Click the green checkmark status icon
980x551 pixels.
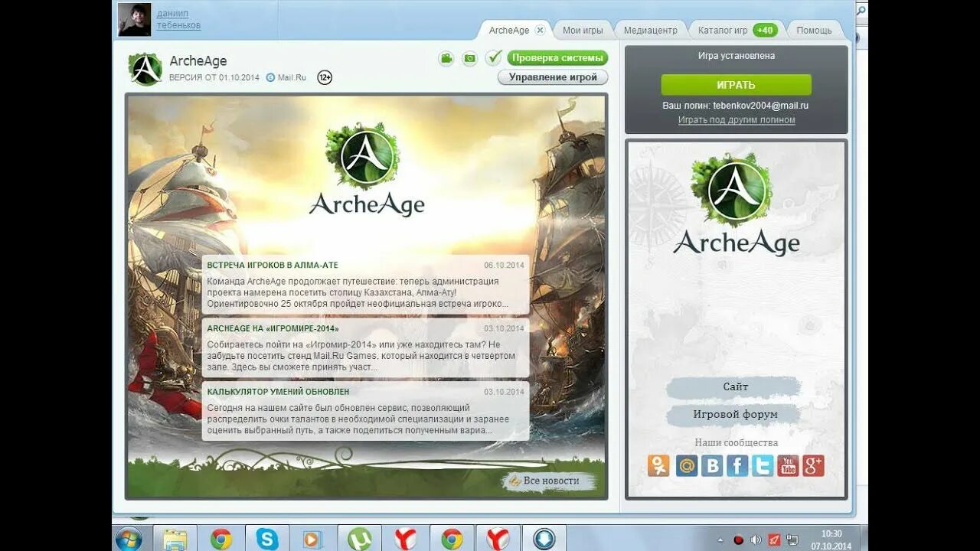494,58
